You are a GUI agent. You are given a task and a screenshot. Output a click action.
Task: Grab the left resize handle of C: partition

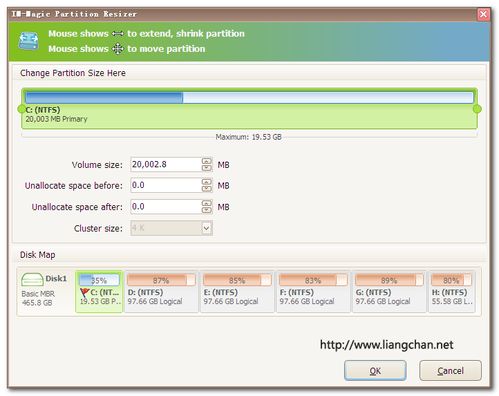(x=21, y=109)
